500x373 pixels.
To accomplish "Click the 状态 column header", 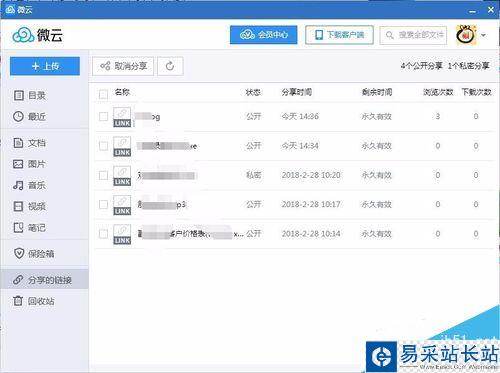I will click(x=253, y=92).
